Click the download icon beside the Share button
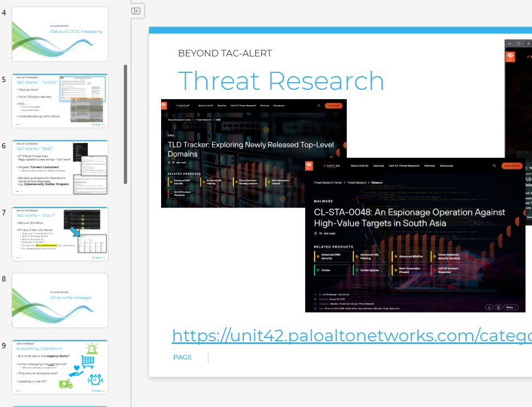Viewport: 532px width, 407px height. tap(488, 307)
